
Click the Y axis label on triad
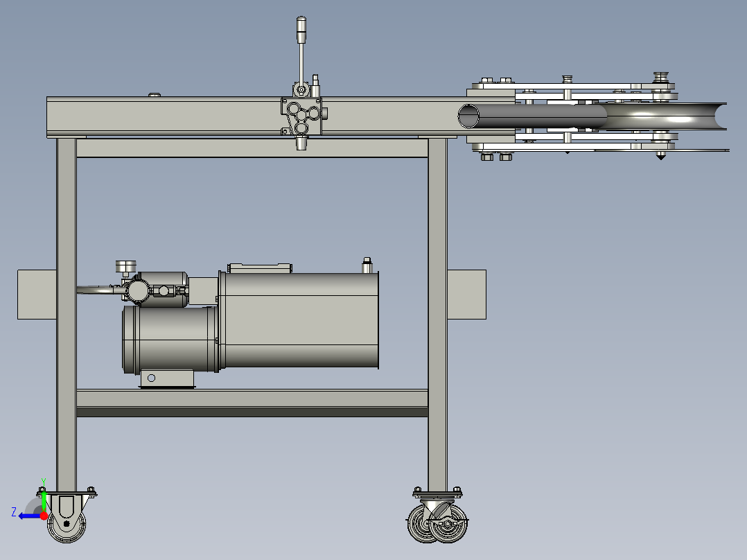point(43,482)
